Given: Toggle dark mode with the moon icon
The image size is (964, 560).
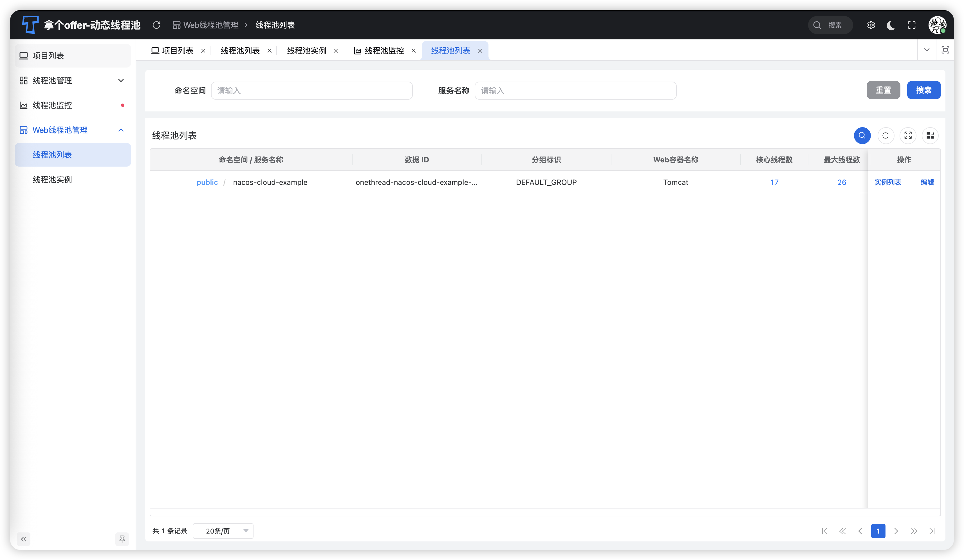Looking at the screenshot, I should [x=891, y=25].
